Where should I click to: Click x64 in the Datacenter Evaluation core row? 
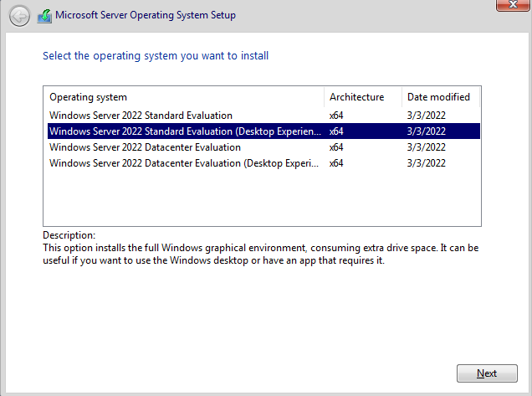(x=336, y=147)
